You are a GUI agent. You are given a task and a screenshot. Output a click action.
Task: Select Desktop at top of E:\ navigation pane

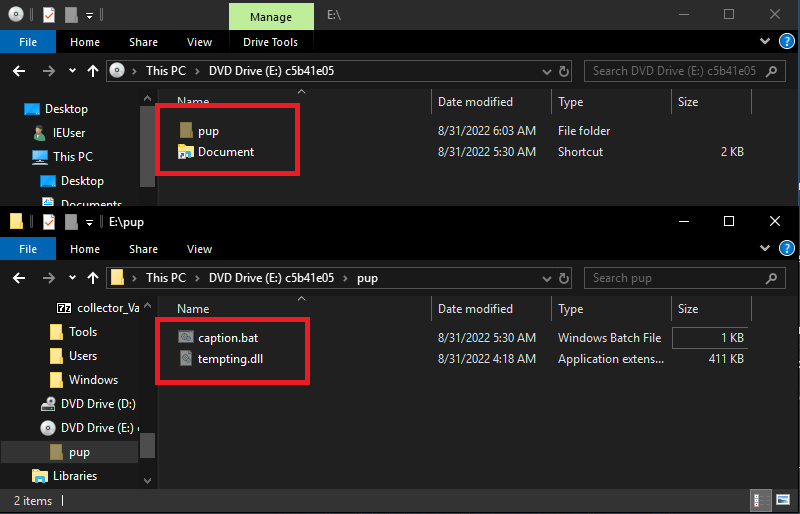coord(66,109)
